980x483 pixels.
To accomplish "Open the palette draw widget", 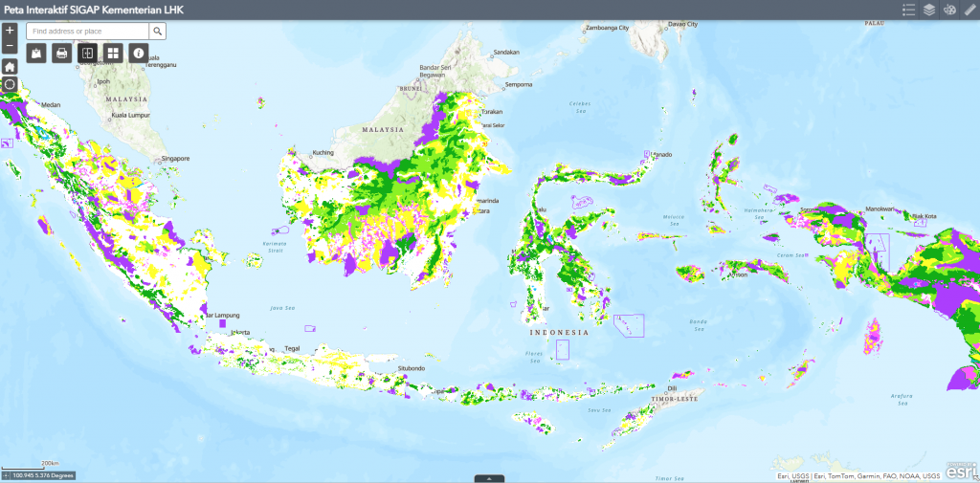I will pyautogui.click(x=949, y=10).
